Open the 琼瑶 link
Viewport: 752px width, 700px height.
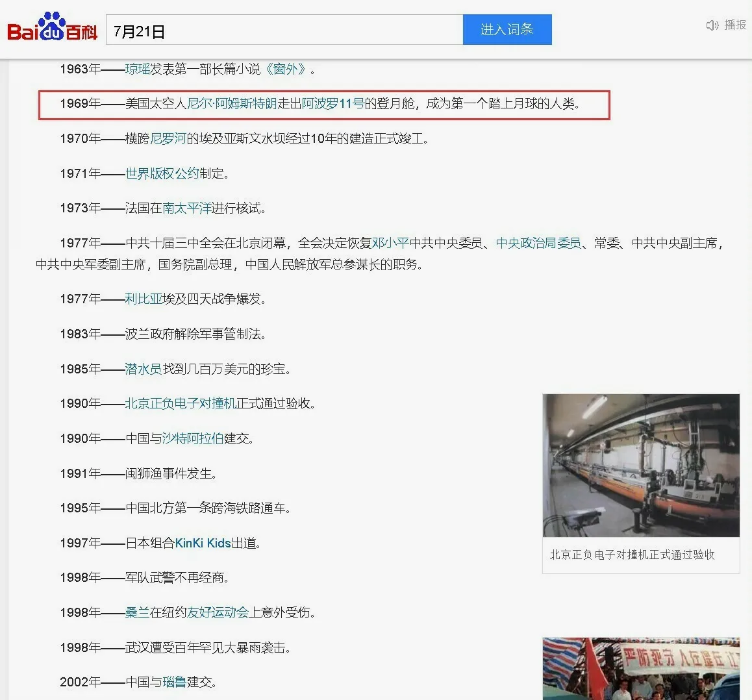pyautogui.click(x=137, y=69)
